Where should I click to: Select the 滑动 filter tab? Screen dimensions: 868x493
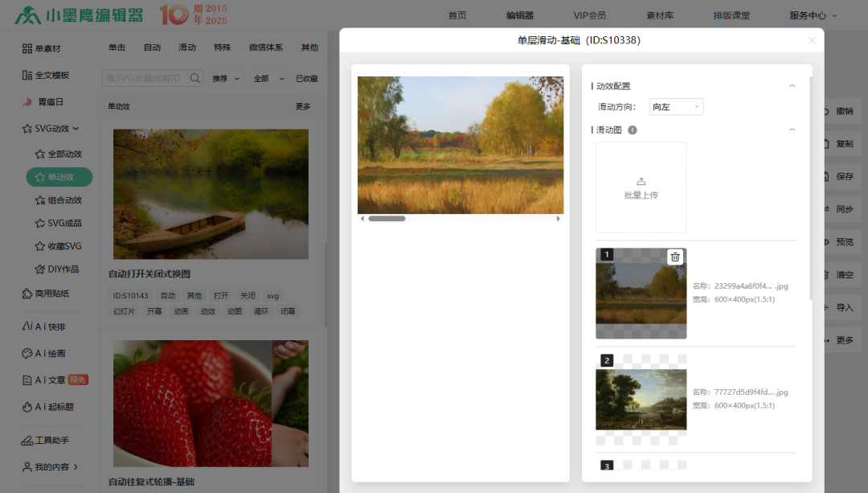[187, 47]
